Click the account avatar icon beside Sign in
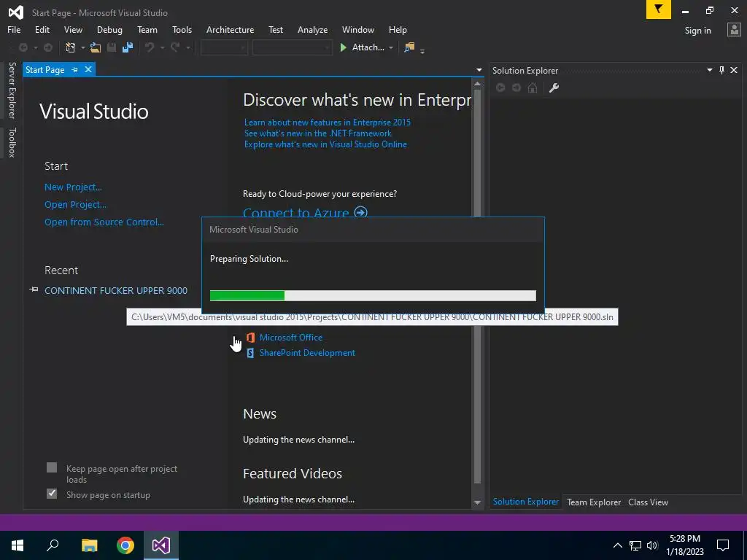This screenshot has width=747, height=560. point(734,30)
